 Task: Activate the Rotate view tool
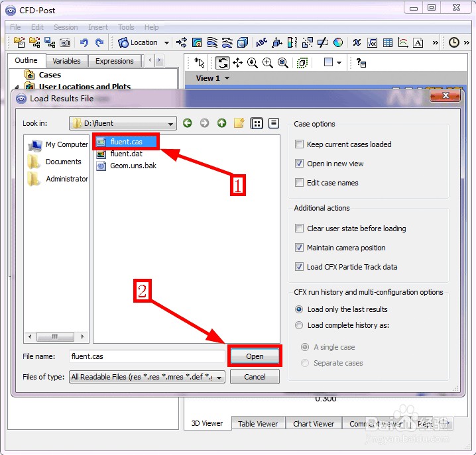222,63
